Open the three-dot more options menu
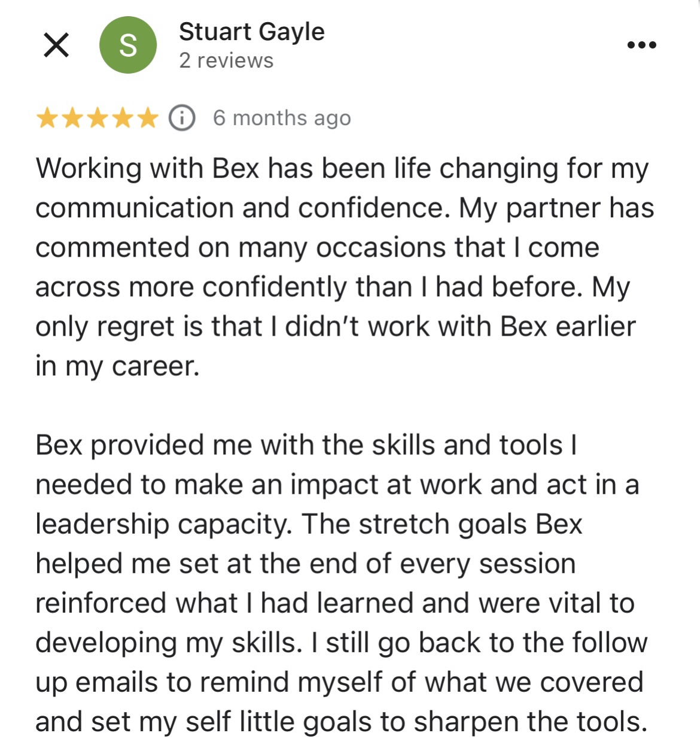The height and width of the screenshot is (742, 700). pos(641,45)
